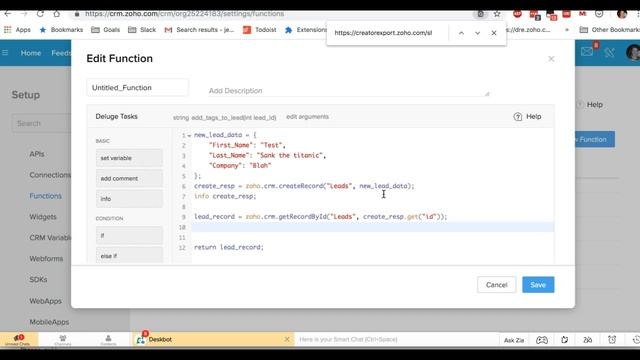Click the Smart Chat input field
This screenshot has height=360, width=640.
pyautogui.click(x=396, y=339)
